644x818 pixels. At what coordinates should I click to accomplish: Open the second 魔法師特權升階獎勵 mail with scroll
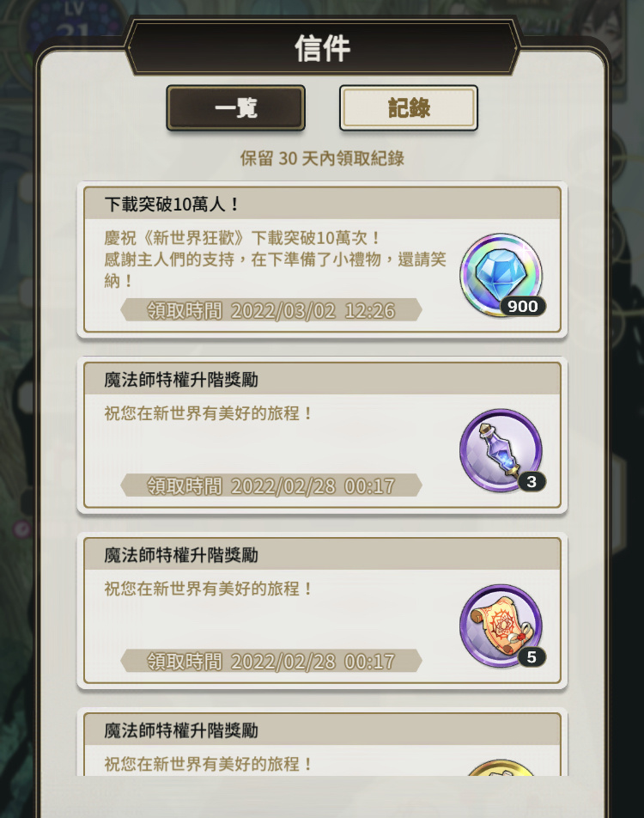click(x=322, y=610)
